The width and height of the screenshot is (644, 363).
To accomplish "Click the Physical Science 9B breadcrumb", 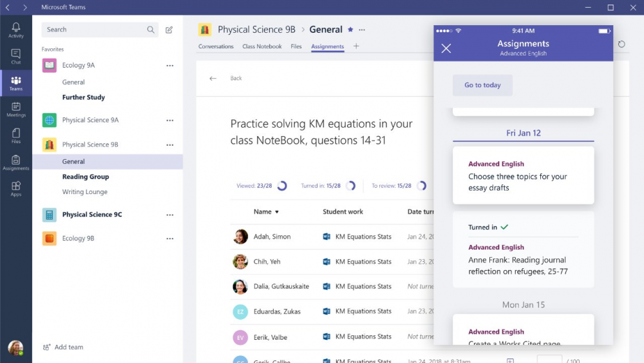I will pos(256,30).
